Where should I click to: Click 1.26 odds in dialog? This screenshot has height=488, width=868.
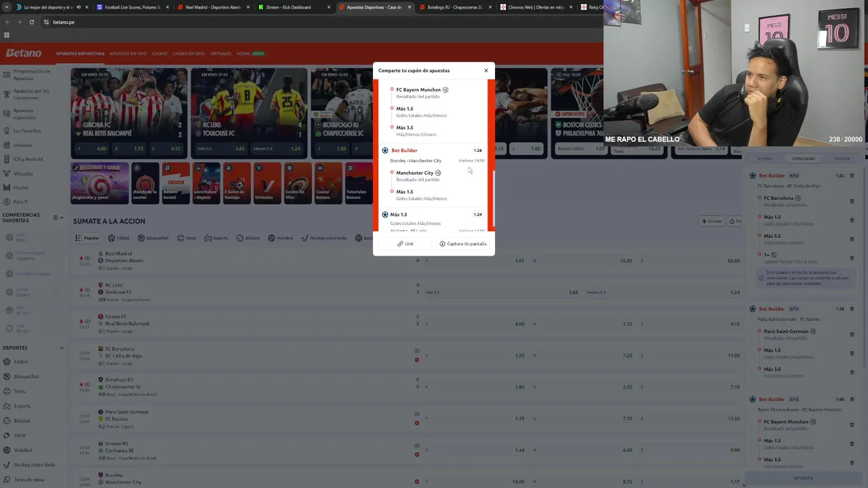point(477,150)
